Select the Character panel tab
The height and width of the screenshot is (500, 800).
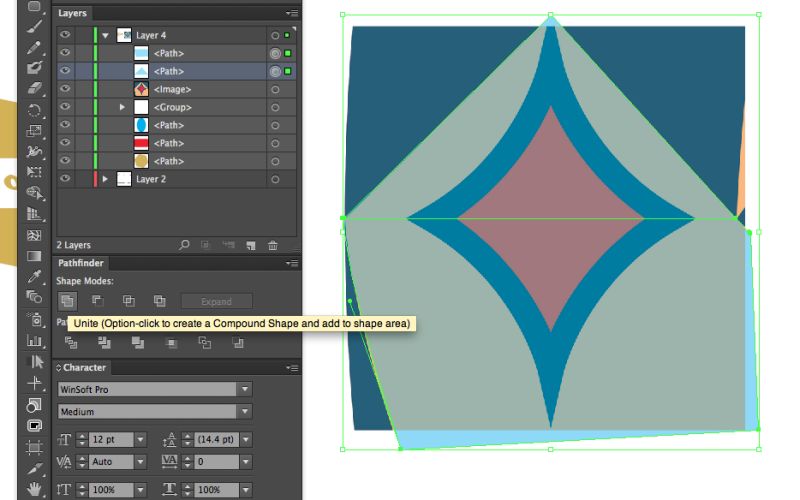(x=84, y=367)
